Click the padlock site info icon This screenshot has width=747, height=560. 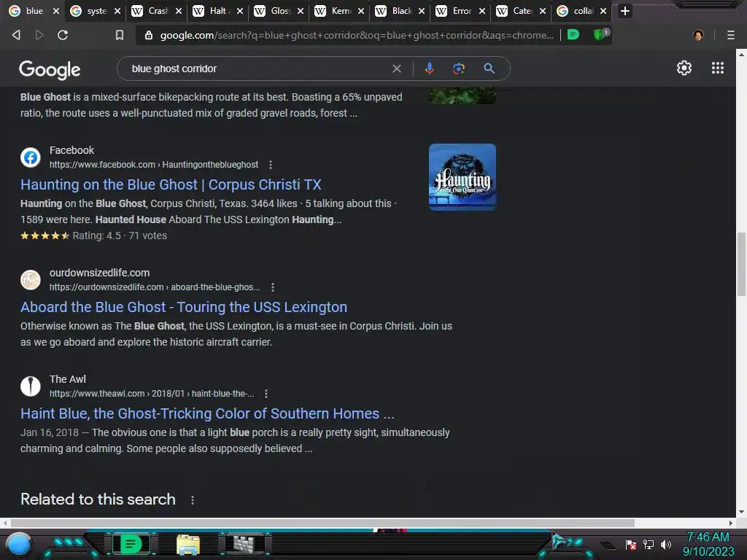(x=149, y=35)
